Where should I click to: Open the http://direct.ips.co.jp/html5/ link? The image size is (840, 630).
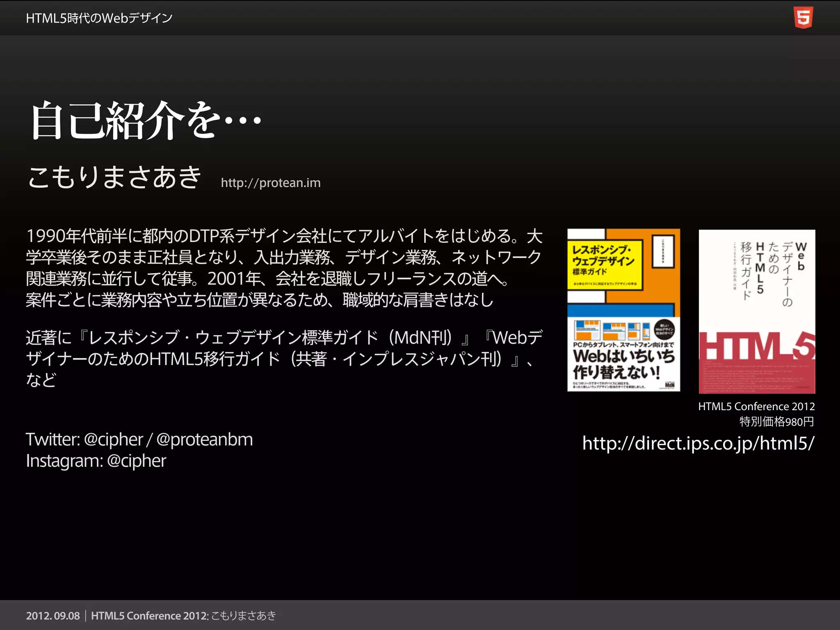tap(698, 443)
